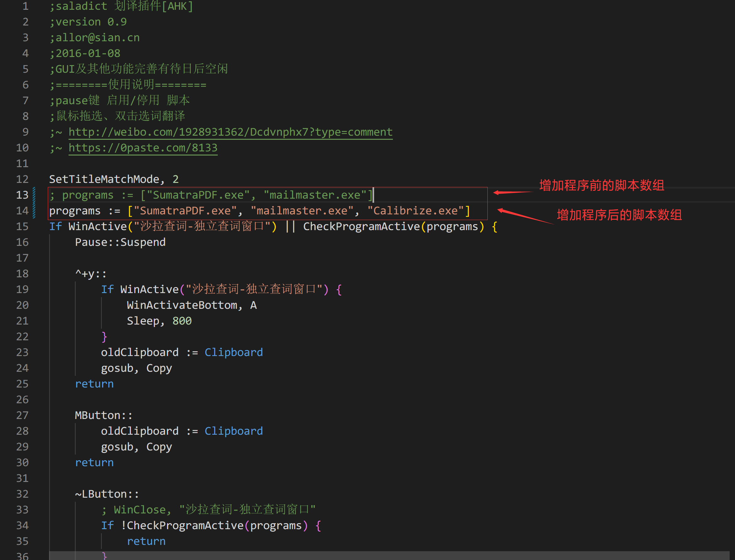The height and width of the screenshot is (560, 735).
Task: Click the Sleep value 800
Action: pos(182,321)
